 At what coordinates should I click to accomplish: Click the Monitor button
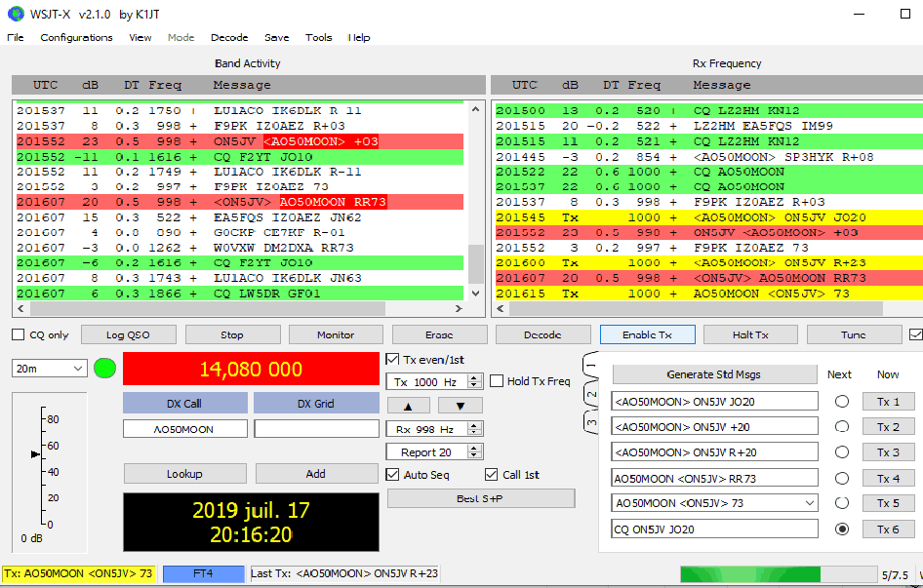[x=336, y=334]
